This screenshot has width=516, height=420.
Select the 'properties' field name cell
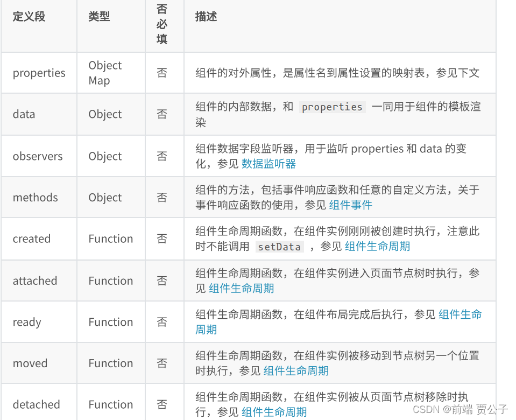(39, 73)
